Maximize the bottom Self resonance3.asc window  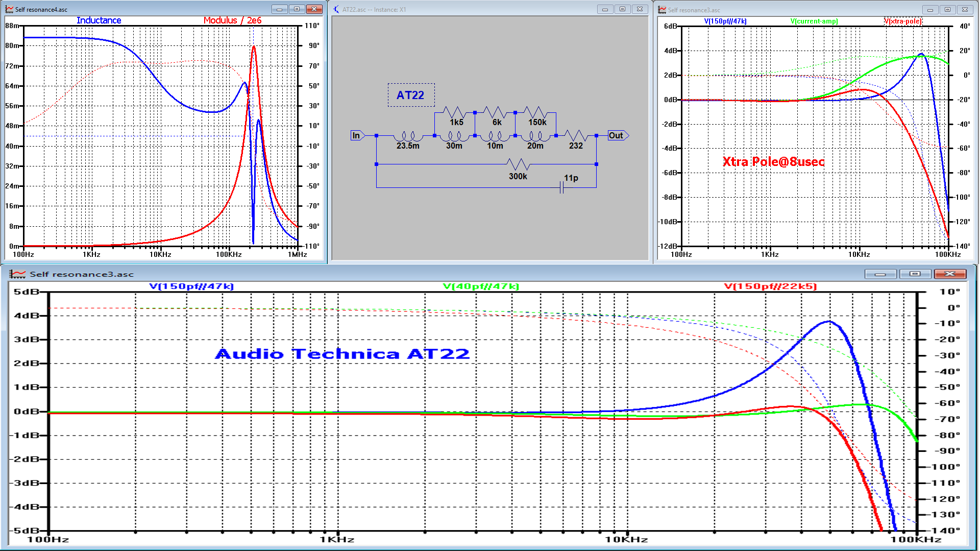(x=915, y=274)
